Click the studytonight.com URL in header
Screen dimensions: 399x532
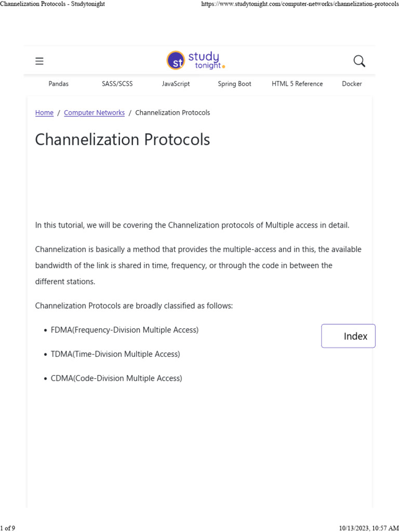[x=299, y=4]
